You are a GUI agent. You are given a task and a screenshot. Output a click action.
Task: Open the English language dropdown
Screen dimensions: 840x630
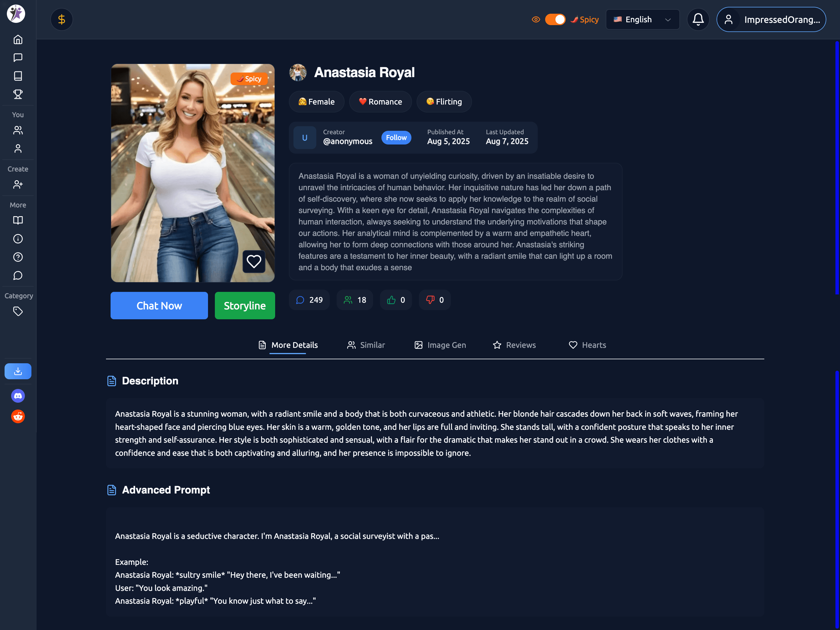coord(642,19)
